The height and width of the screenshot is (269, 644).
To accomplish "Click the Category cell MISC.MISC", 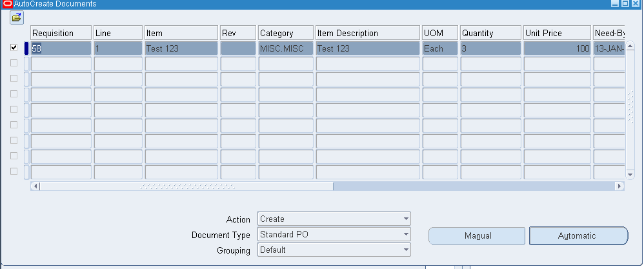I will pos(286,48).
